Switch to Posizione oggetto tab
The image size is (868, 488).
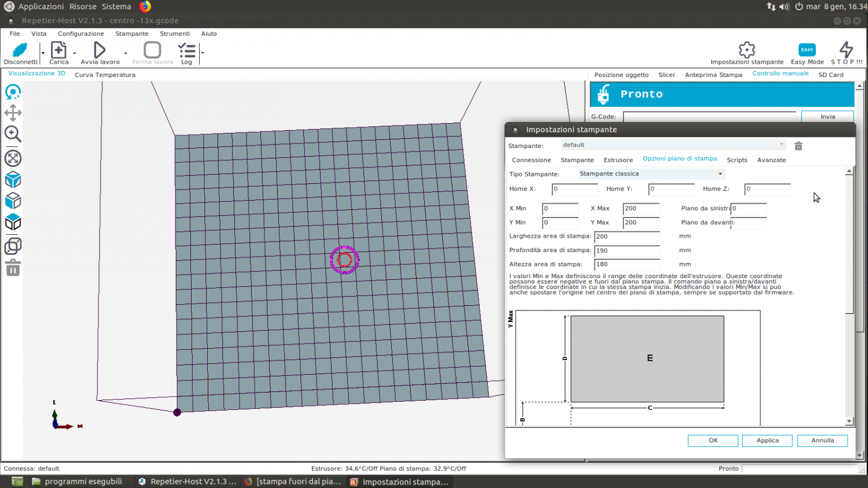coord(621,75)
